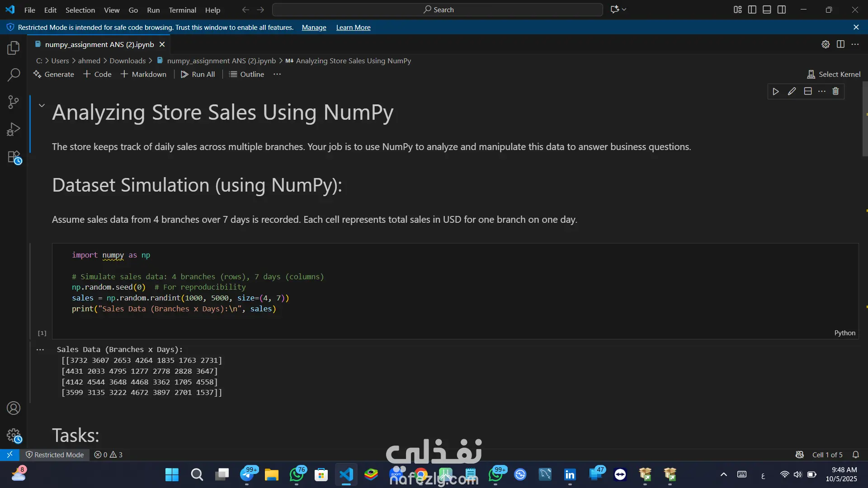The width and height of the screenshot is (868, 488).
Task: Open the Run and Debug view
Action: (14, 130)
